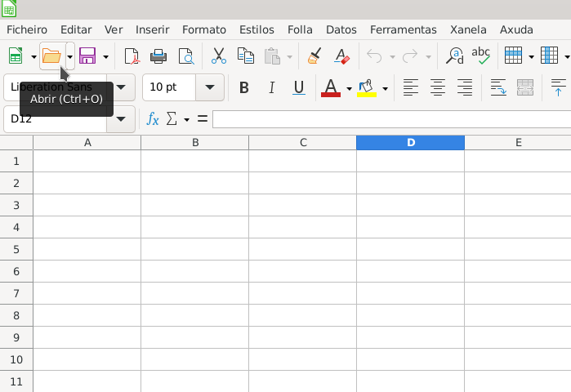Align text right

(x=465, y=87)
